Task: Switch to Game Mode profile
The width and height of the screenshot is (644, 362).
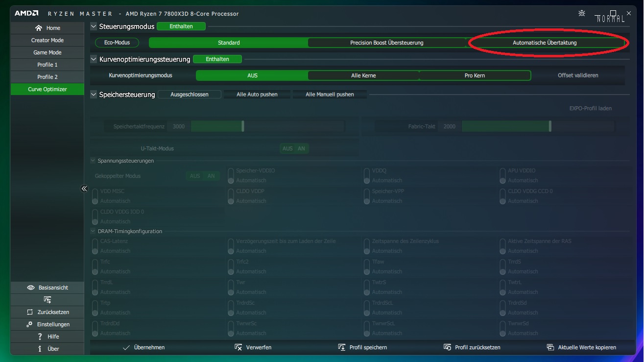Action: (48, 52)
